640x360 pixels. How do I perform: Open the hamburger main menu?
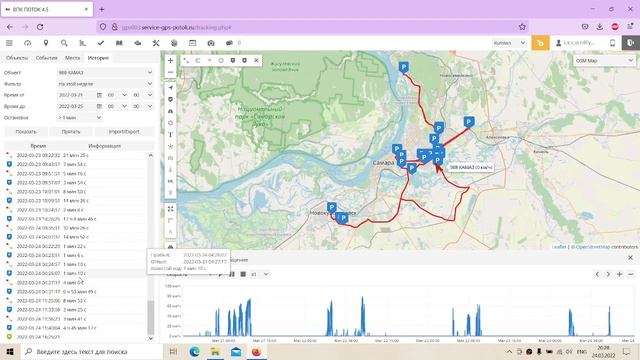pos(9,43)
